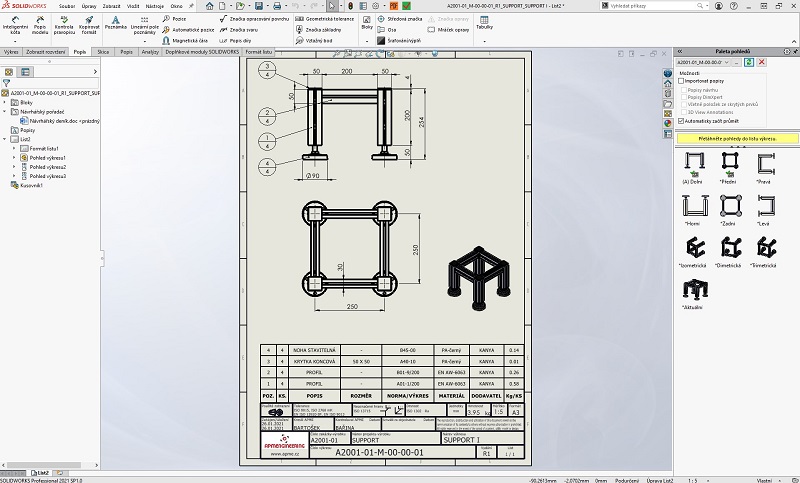Switch to the Skica ribbon tab
Viewport: 800px width, 483px height.
click(x=103, y=51)
